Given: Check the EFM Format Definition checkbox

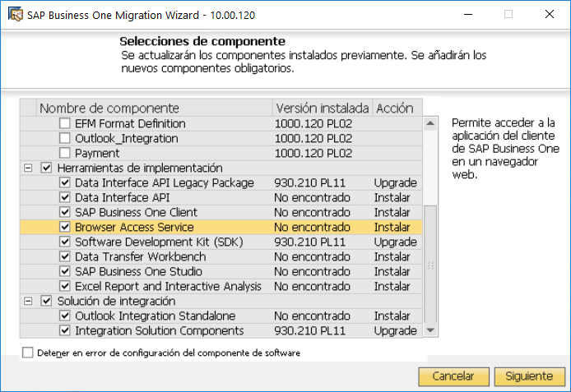Looking at the screenshot, I should [x=64, y=123].
